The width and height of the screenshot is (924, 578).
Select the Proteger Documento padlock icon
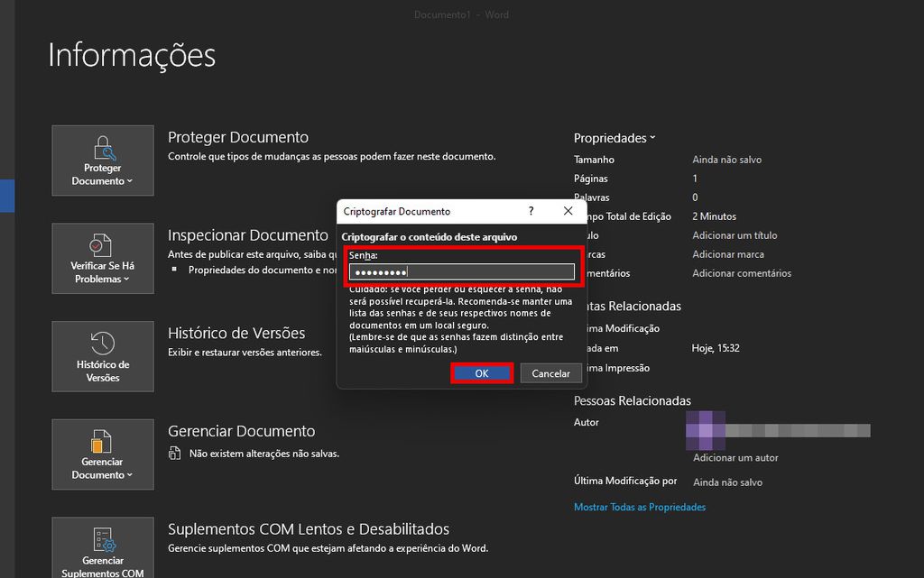(x=102, y=151)
